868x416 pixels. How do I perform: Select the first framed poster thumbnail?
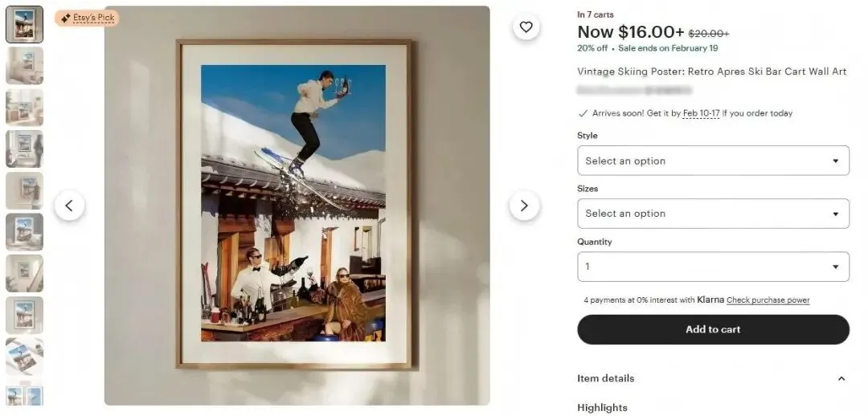pyautogui.click(x=24, y=24)
